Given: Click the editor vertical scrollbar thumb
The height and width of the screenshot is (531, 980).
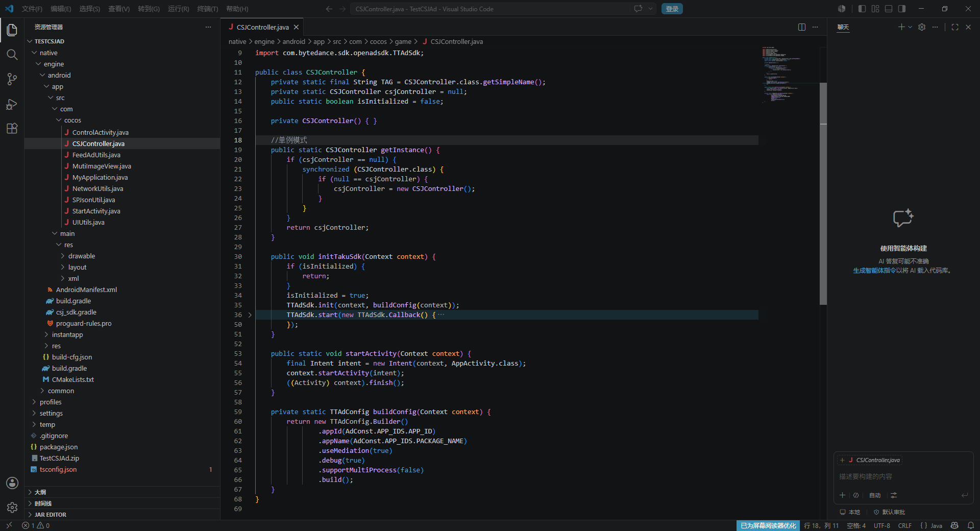Looking at the screenshot, I should pos(823,194).
